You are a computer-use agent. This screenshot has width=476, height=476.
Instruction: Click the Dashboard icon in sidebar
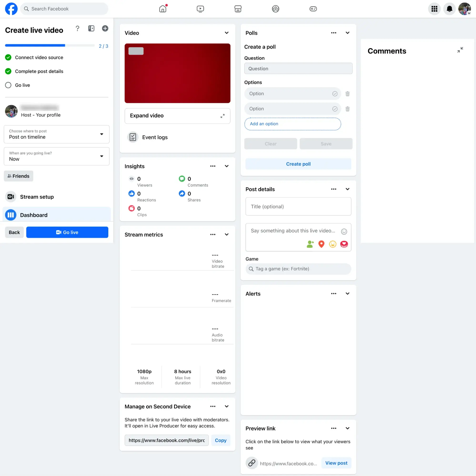pos(10,215)
